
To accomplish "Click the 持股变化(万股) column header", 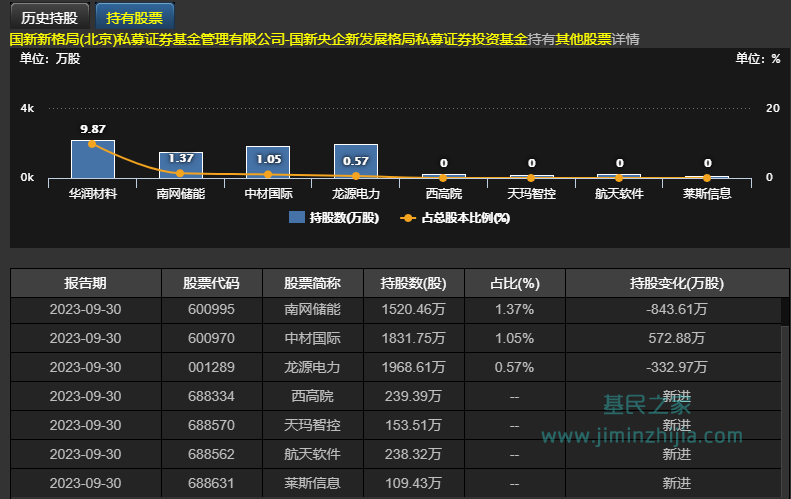I will (x=676, y=283).
